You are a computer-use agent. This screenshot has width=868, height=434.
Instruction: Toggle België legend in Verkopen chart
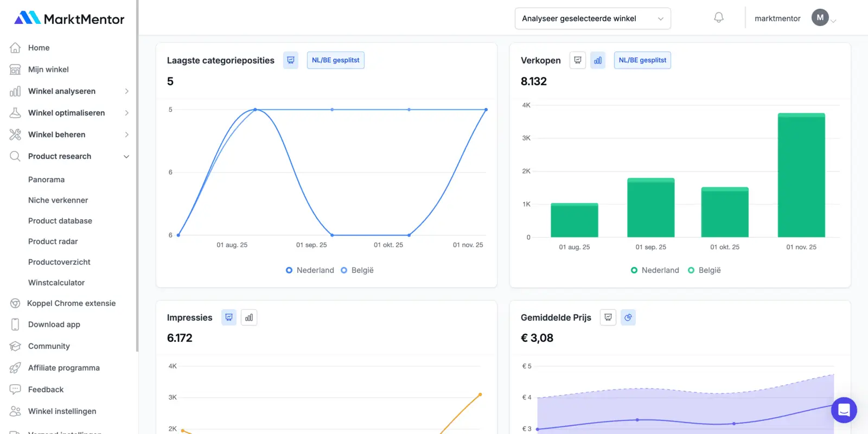704,270
